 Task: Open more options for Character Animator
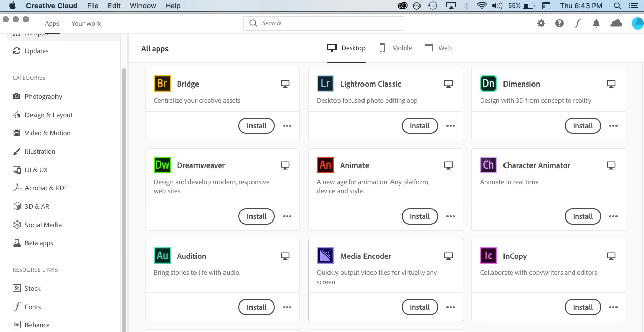coord(613,216)
